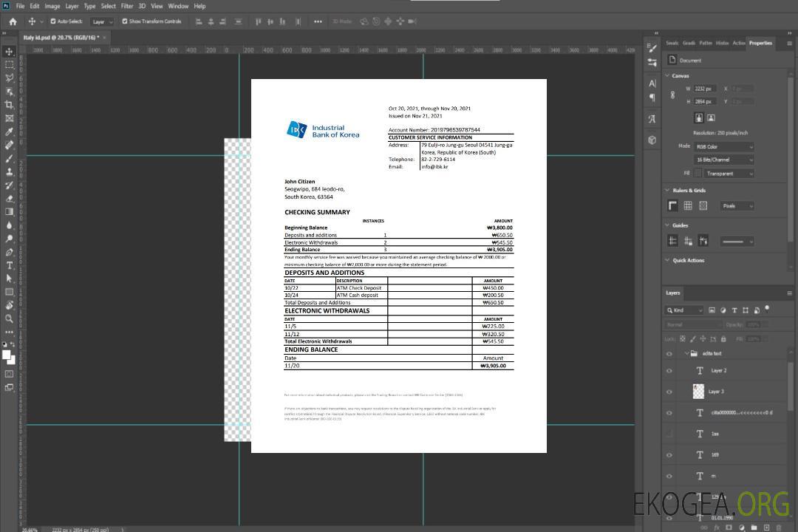Switch to the History panel tab
The image size is (798, 532).
click(x=722, y=43)
